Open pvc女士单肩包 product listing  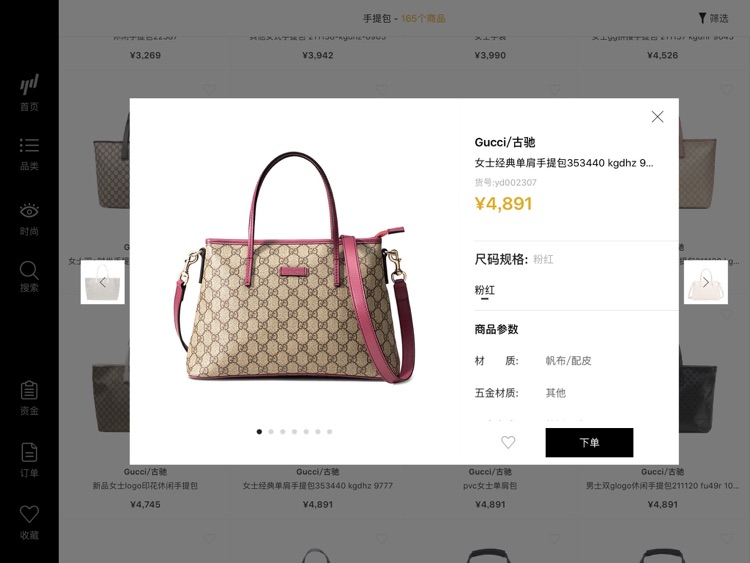490,486
